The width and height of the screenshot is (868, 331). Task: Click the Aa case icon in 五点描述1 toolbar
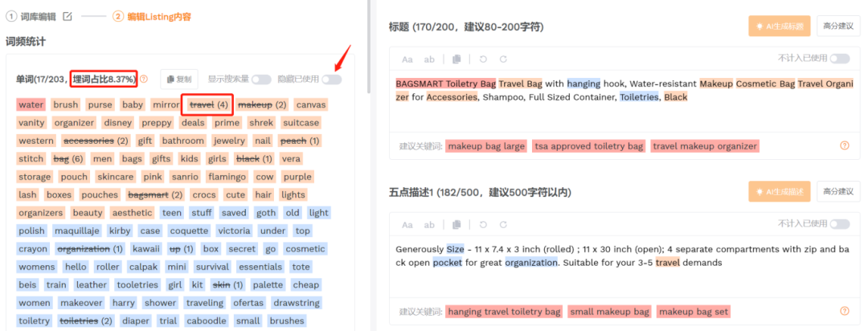(407, 225)
